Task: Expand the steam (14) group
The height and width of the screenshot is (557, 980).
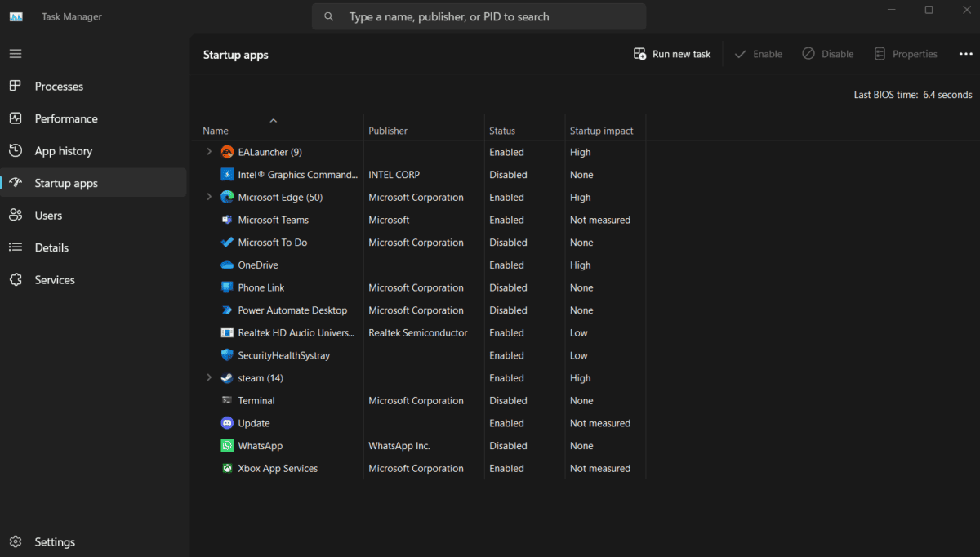Action: pos(209,378)
